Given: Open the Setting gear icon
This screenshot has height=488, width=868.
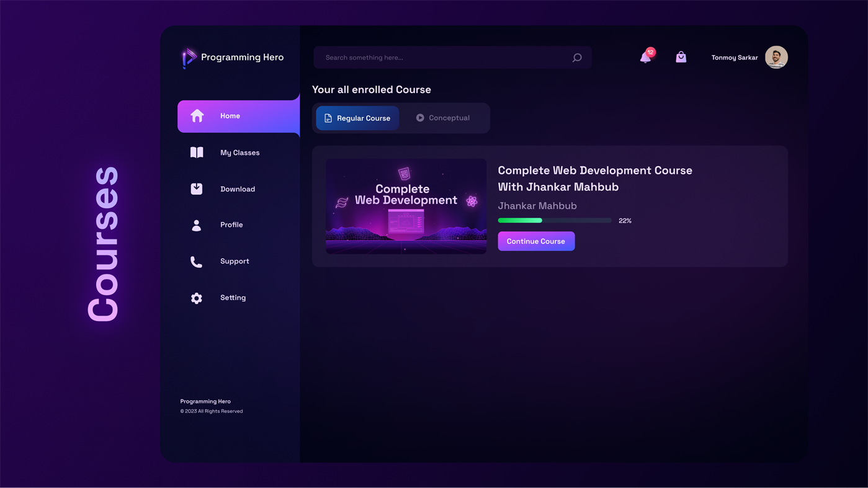Looking at the screenshot, I should (197, 298).
